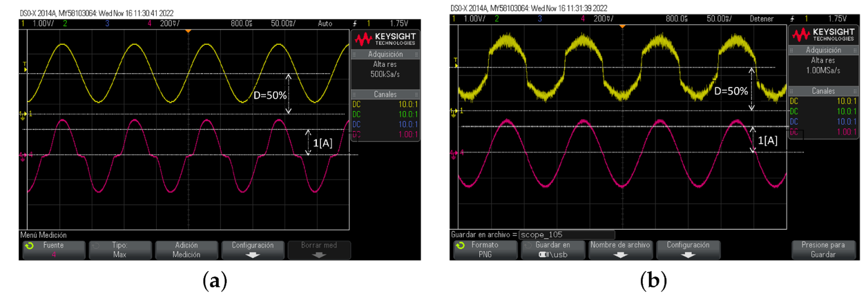
Task: Click Alta res mode text in scope (b)
Action: [823, 60]
